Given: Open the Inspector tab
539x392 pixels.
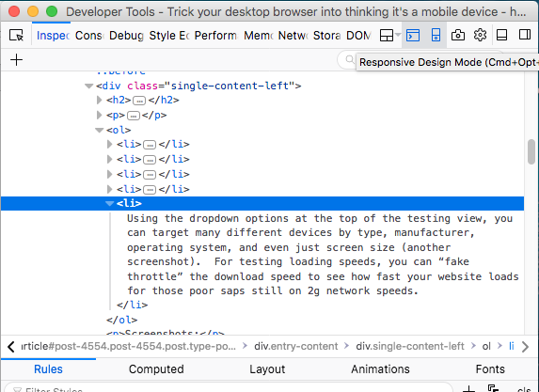Looking at the screenshot, I should (53, 36).
